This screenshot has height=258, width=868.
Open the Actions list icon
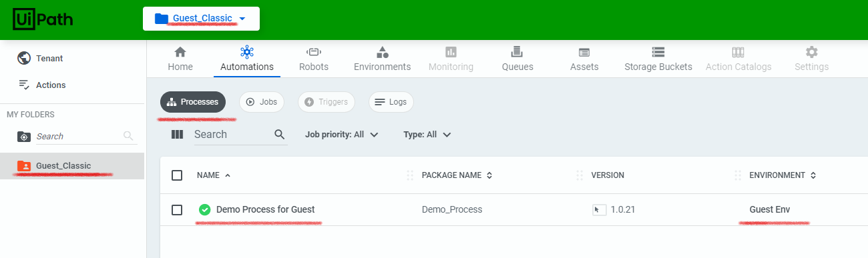24,85
